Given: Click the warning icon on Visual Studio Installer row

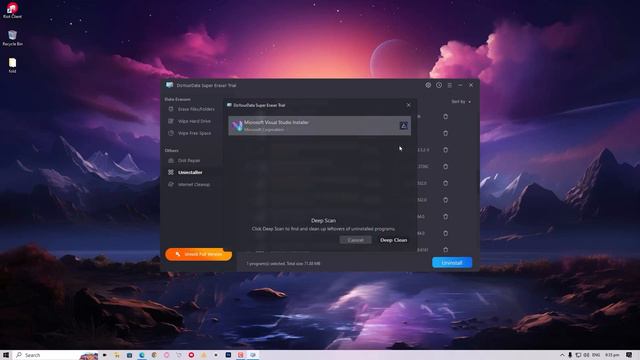Looking at the screenshot, I should (x=403, y=126).
